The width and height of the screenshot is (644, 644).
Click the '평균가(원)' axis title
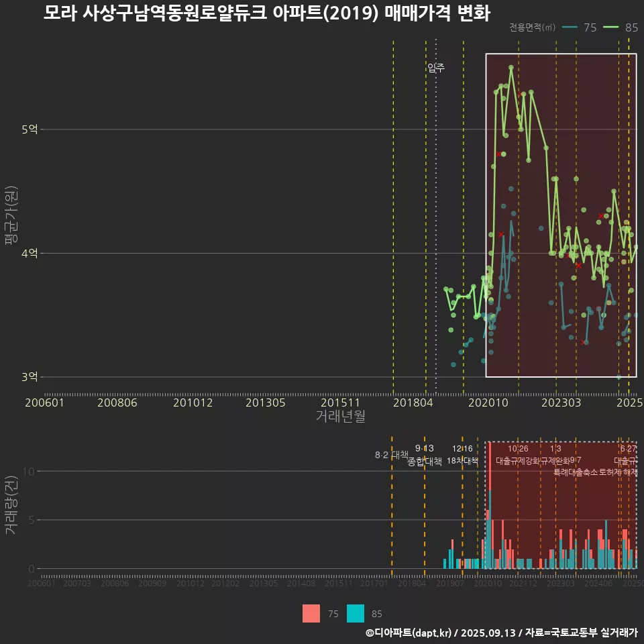[x=11, y=215]
